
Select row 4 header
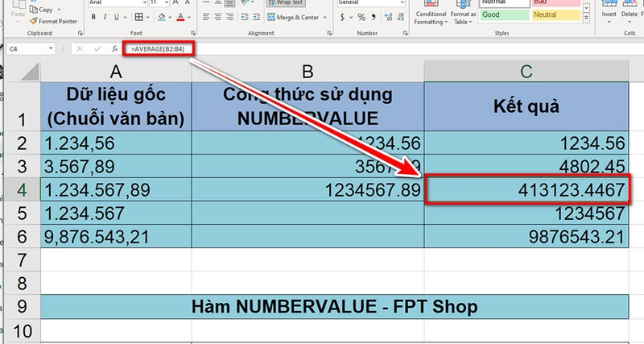22,190
